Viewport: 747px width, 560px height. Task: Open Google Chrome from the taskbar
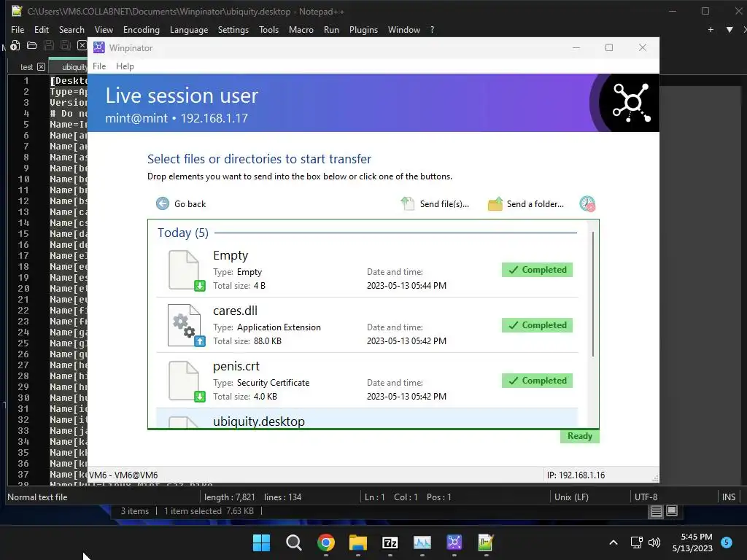click(326, 542)
